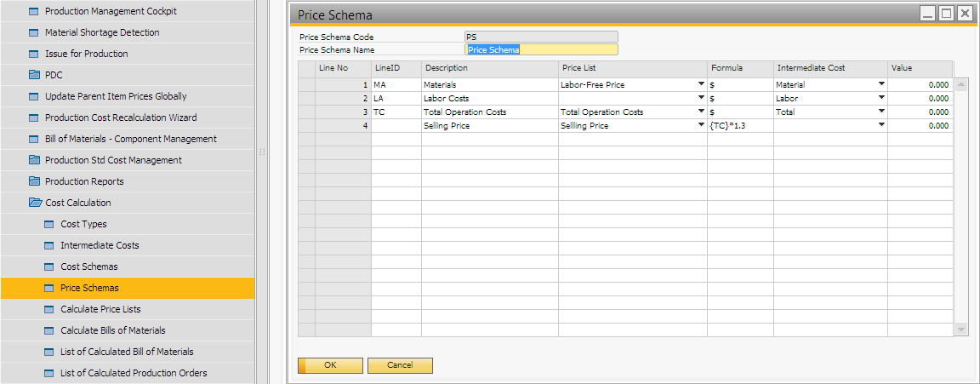Click the Calculate Price Lists icon
This screenshot has height=384, width=980.
[x=49, y=309]
